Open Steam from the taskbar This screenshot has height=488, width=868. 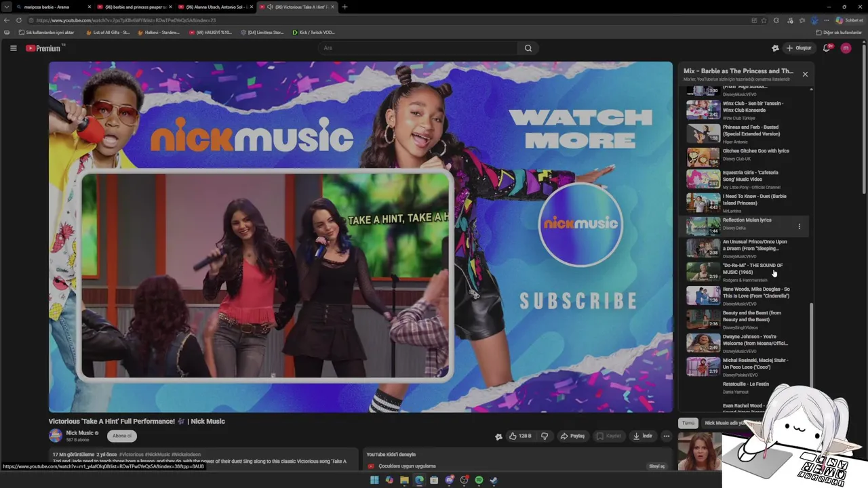[494, 481]
